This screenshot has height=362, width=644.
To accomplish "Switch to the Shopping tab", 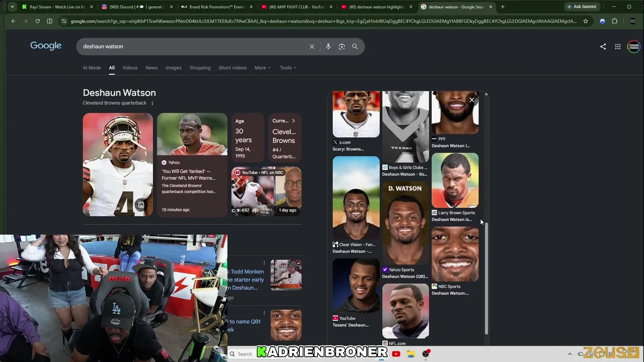I will (x=200, y=68).
